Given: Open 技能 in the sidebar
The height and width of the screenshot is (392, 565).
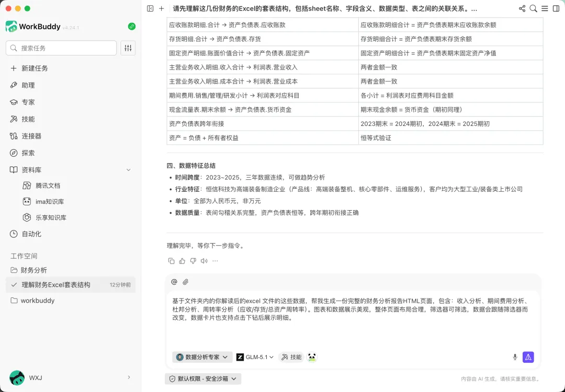Looking at the screenshot, I should tap(71, 119).
